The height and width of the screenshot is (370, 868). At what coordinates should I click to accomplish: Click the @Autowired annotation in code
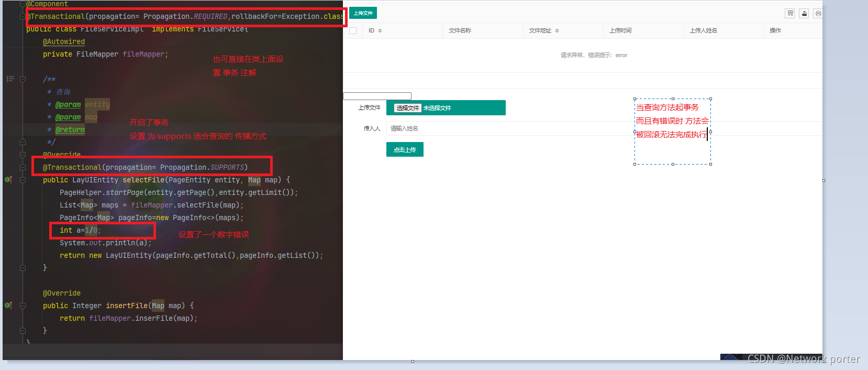click(x=64, y=41)
